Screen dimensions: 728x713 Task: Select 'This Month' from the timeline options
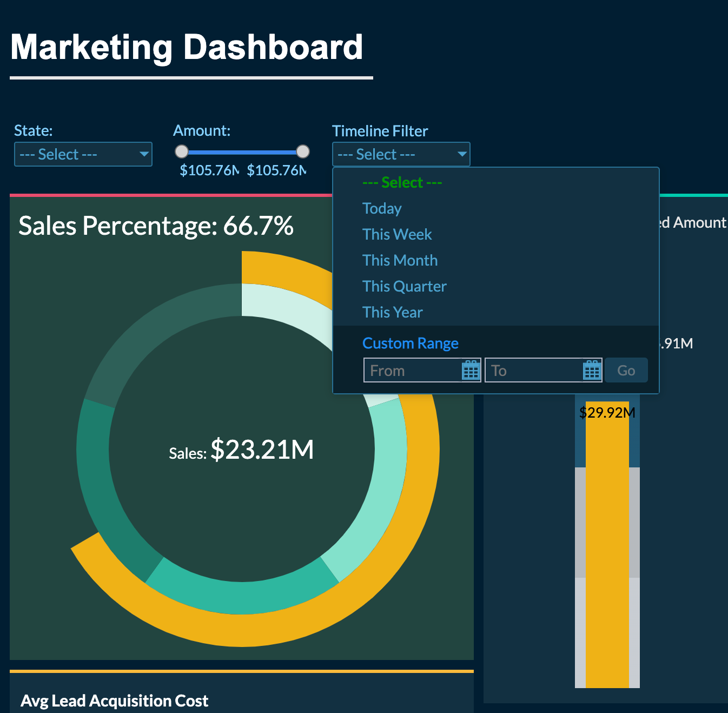click(400, 260)
